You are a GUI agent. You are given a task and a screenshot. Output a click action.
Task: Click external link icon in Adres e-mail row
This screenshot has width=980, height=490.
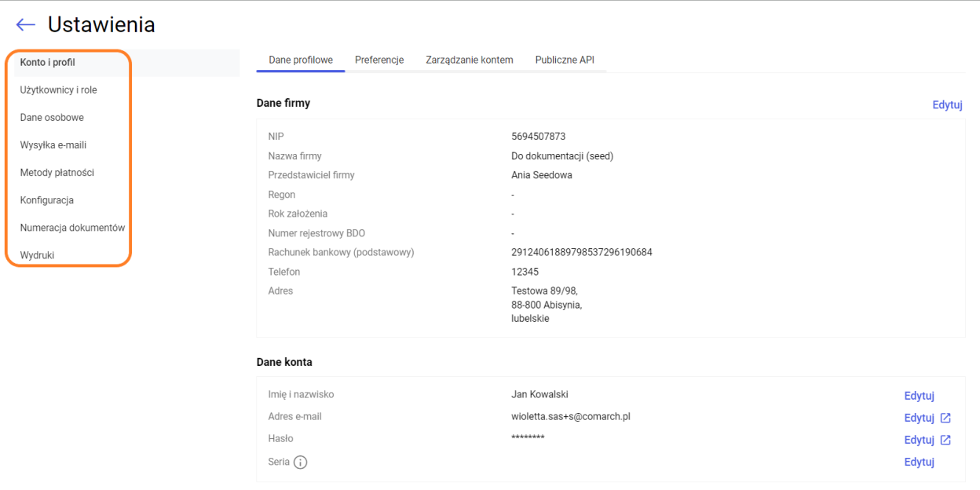tap(945, 418)
